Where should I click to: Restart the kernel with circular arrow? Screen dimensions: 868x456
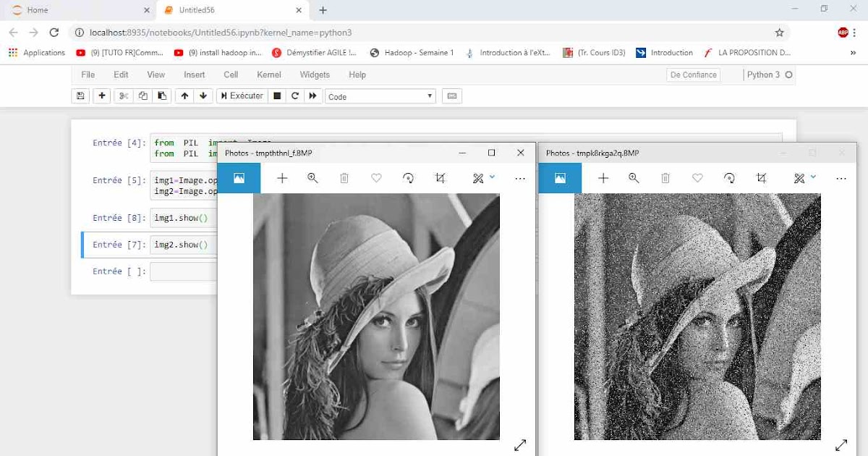click(295, 96)
